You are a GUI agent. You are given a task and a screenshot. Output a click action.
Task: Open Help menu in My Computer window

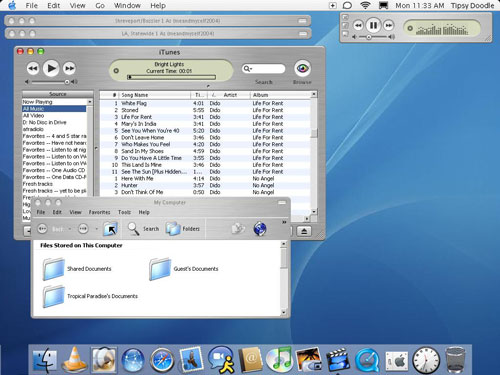pyautogui.click(x=144, y=212)
